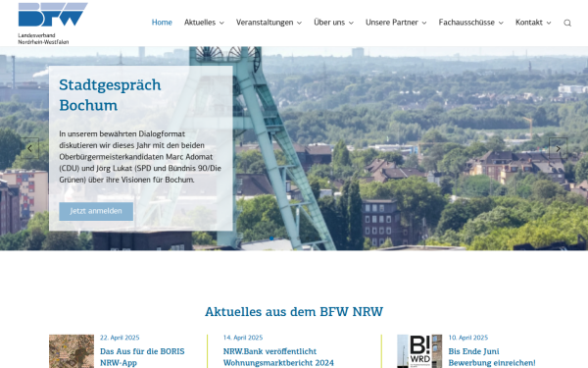588x368 pixels.
Task: Expand the Über uns dropdown chevron
Action: click(x=351, y=23)
